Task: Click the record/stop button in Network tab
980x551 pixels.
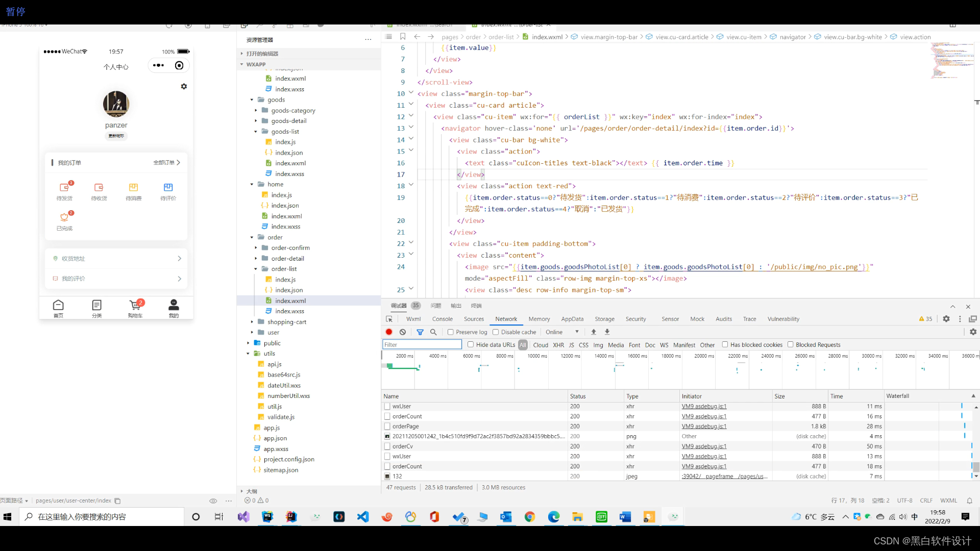Action: pos(389,332)
